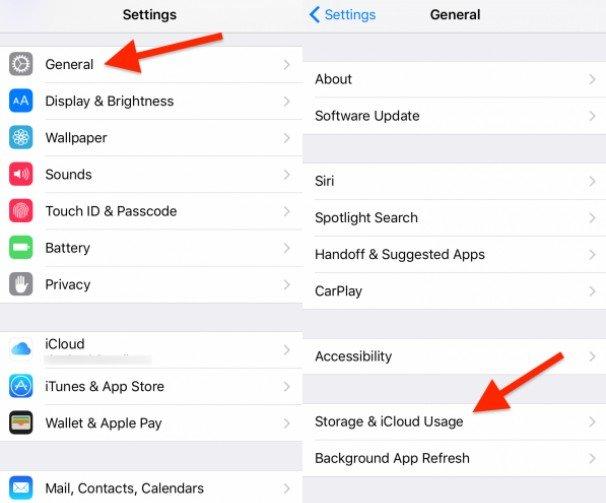Image resolution: width=606 pixels, height=503 pixels.
Task: Tap the Wallet & Apple Pay icon
Action: [21, 423]
